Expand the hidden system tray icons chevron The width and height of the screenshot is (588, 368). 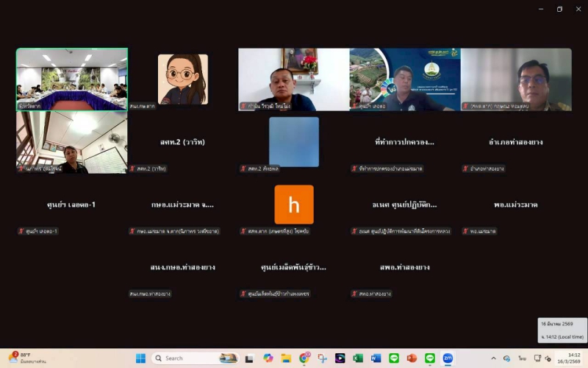pyautogui.click(x=492, y=358)
